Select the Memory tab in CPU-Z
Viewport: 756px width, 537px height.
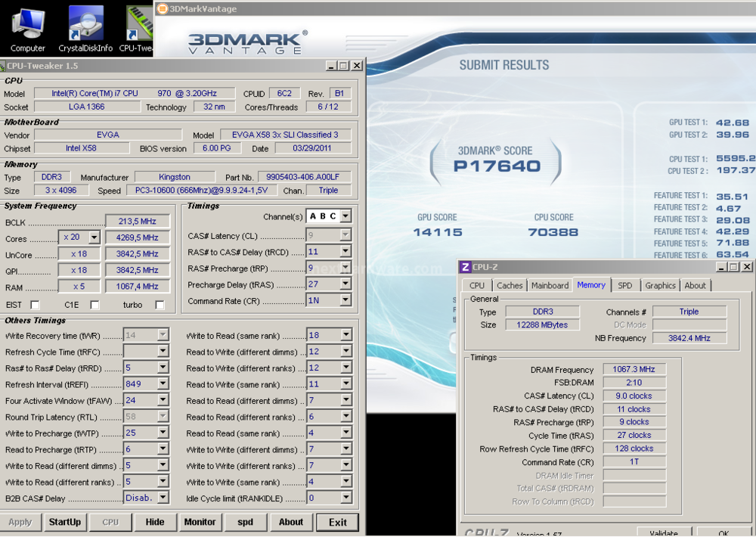coord(591,284)
